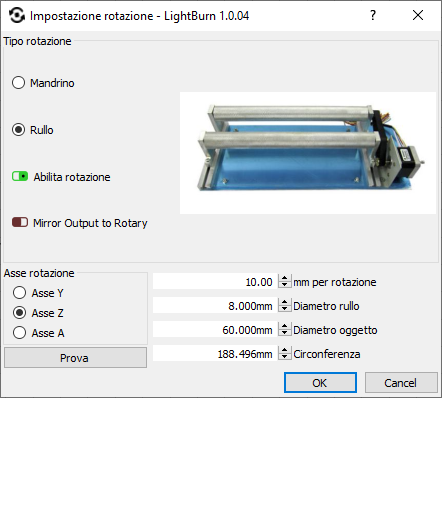The width and height of the screenshot is (442, 505).
Task: Decrease Diametro rullo with down arrow
Action: [x=284, y=310]
